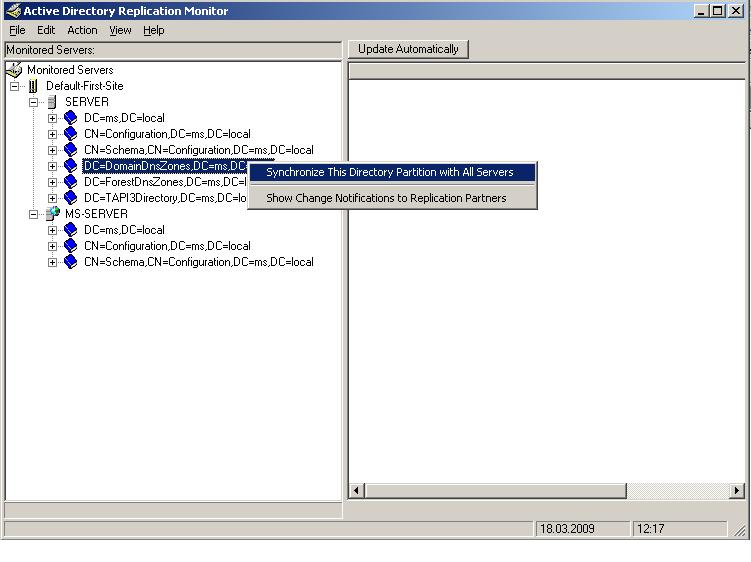Screen dimensions: 751x562
Task: Collapse the SERVER node
Action: click(33, 102)
